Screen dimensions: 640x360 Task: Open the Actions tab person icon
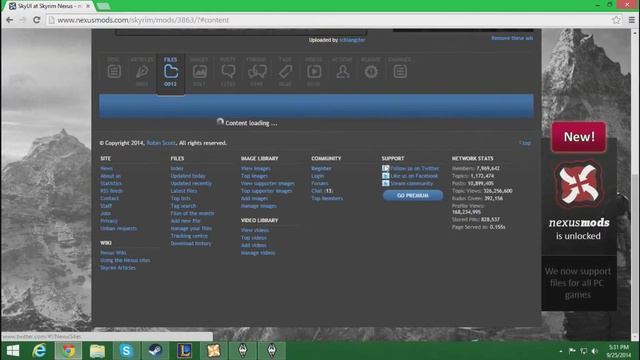click(x=342, y=72)
